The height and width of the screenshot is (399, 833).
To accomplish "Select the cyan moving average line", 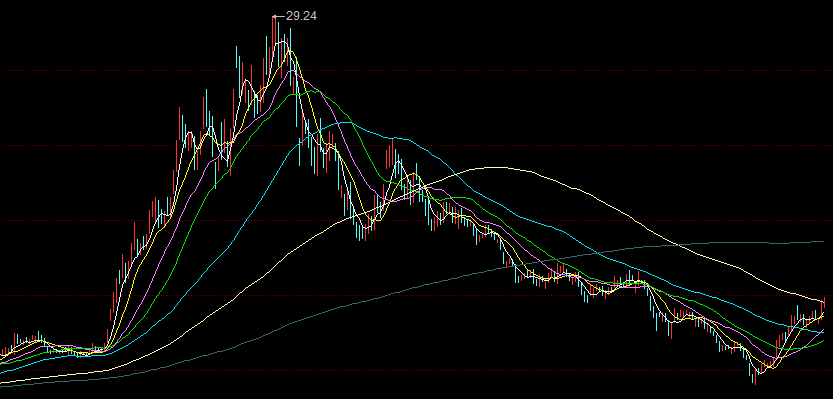I will coord(345,123).
